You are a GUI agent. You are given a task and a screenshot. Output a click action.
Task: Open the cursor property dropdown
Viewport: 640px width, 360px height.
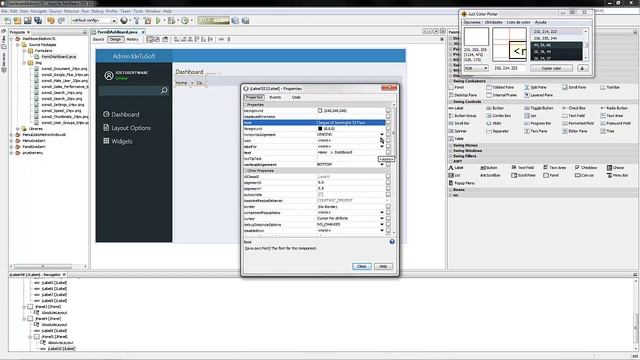[x=382, y=218]
